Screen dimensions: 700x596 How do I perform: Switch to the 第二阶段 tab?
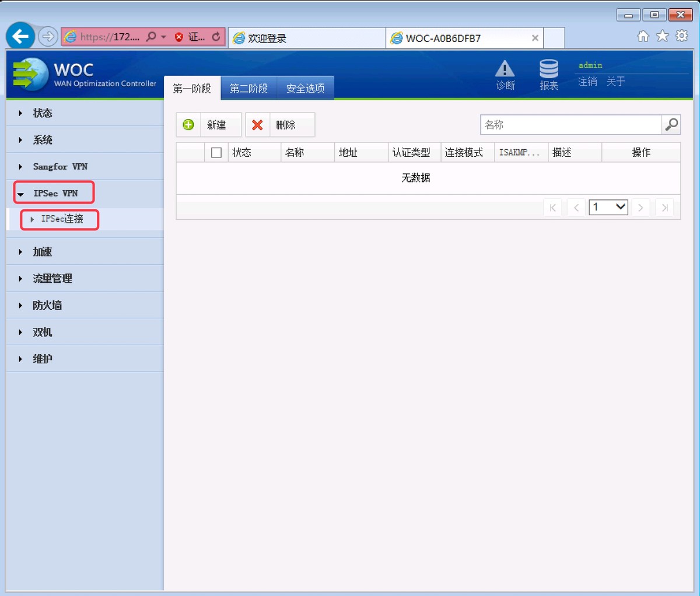[249, 88]
